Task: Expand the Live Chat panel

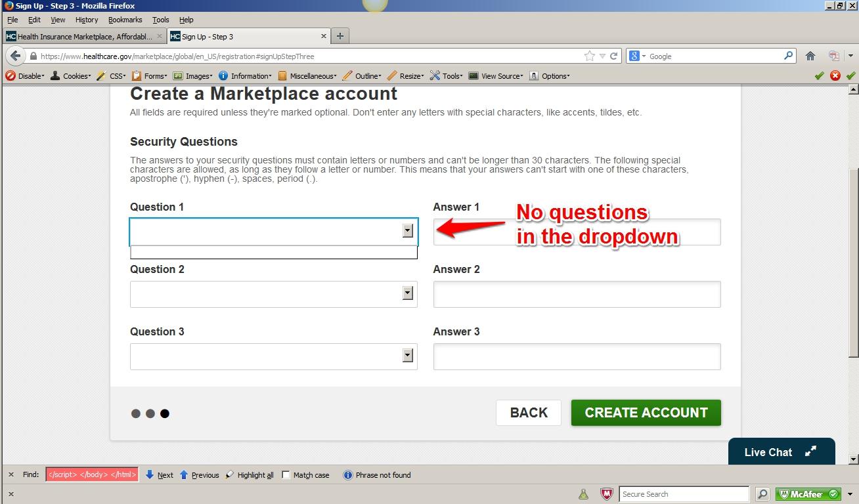Action: pyautogui.click(x=810, y=451)
